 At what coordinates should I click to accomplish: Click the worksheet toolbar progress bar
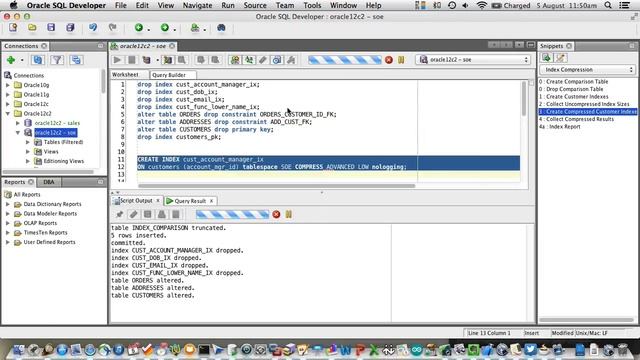pos(345,60)
